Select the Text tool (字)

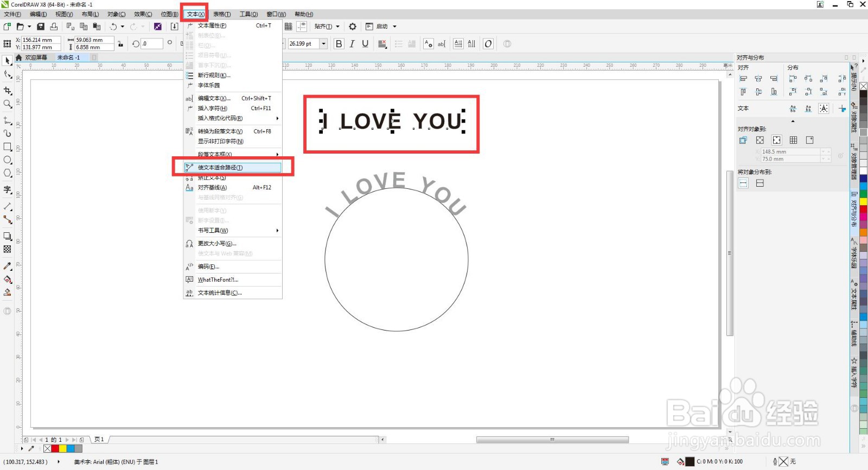click(x=8, y=189)
